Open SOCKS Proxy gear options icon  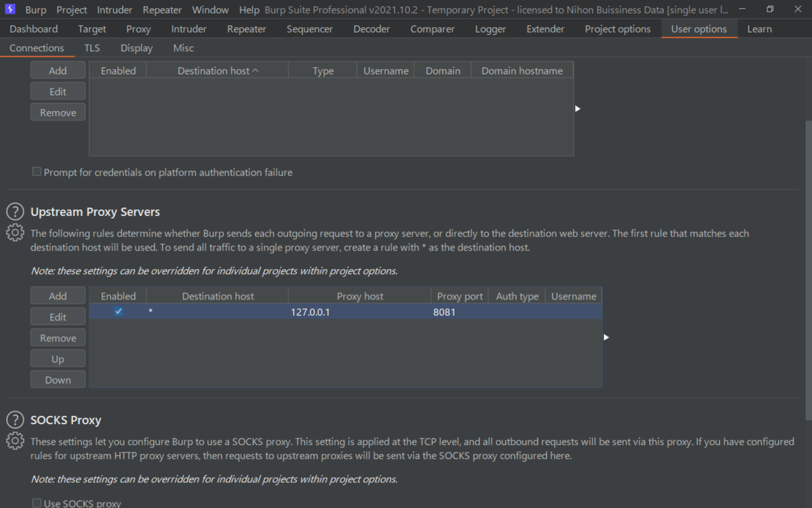coord(15,441)
